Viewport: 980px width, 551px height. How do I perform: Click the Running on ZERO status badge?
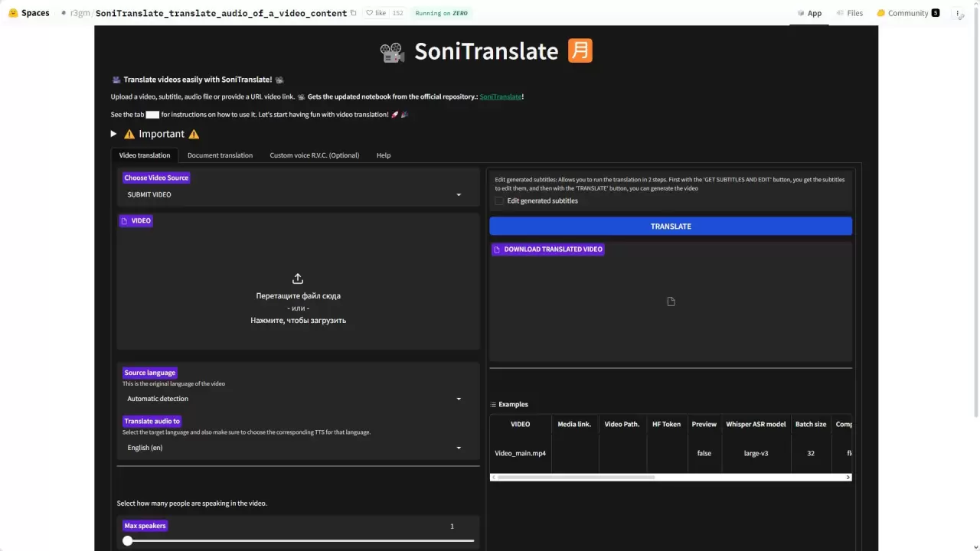tap(441, 13)
